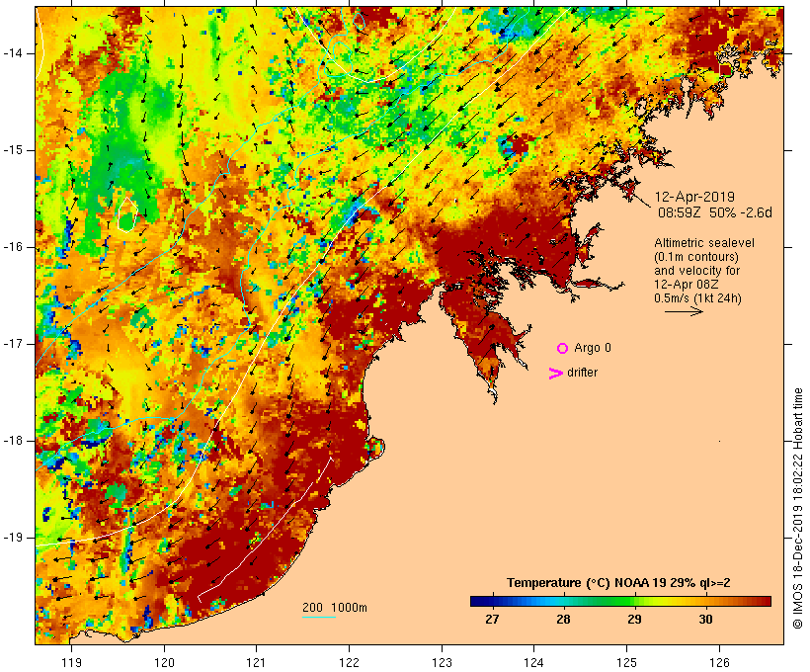Click the 'drifter' legend label

point(582,373)
